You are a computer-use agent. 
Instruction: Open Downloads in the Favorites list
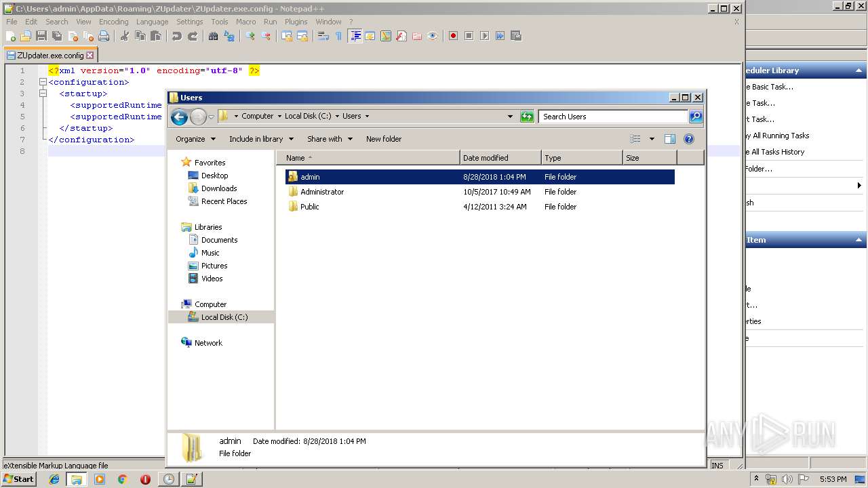[218, 188]
